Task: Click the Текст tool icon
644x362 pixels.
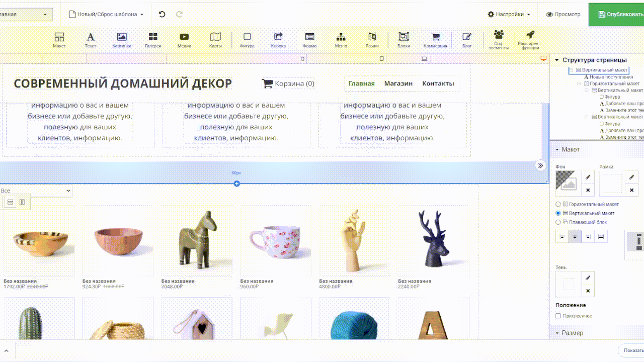Action: pyautogui.click(x=90, y=40)
